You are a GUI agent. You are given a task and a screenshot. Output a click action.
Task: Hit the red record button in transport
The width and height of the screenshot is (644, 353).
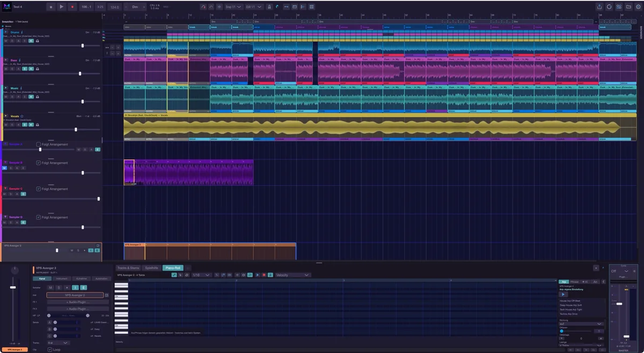(x=72, y=6)
